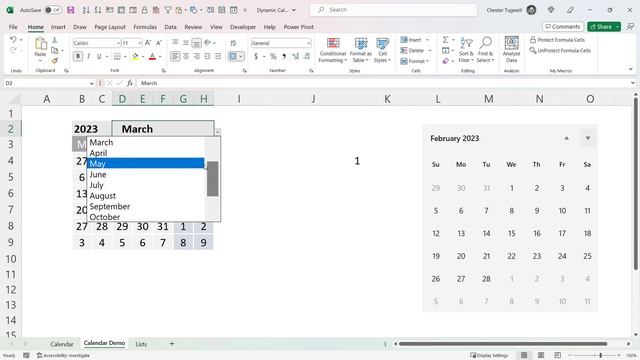
Task: Expand Format as Table menu
Action: 360,49
